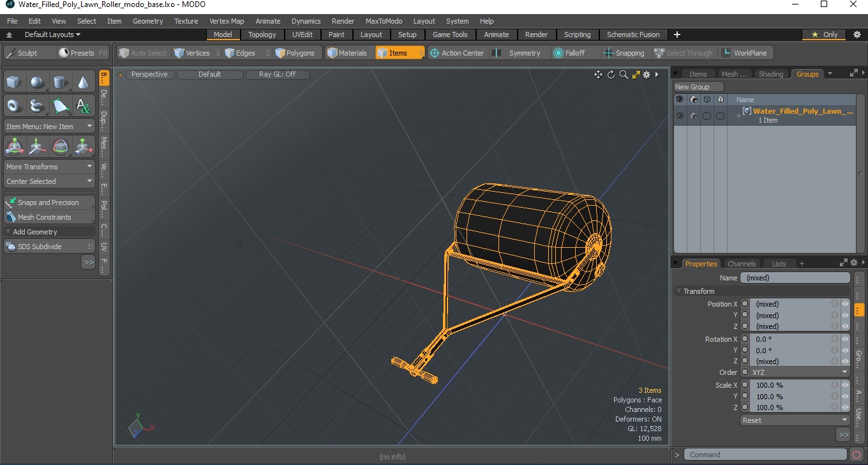Screen dimensions: 868x465
Task: Open the Channels tab
Action: click(742, 264)
